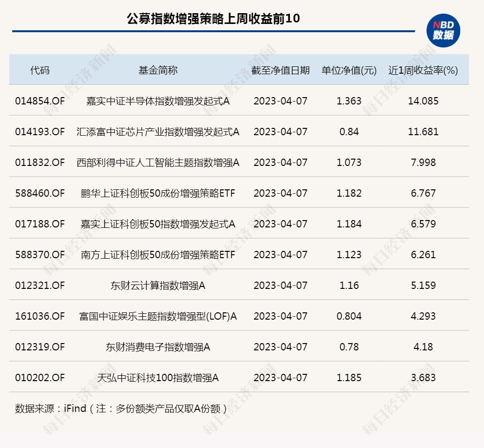Viewport: 484px width, 448px height.
Task: Click the return value 11.681
Action: [x=423, y=132]
